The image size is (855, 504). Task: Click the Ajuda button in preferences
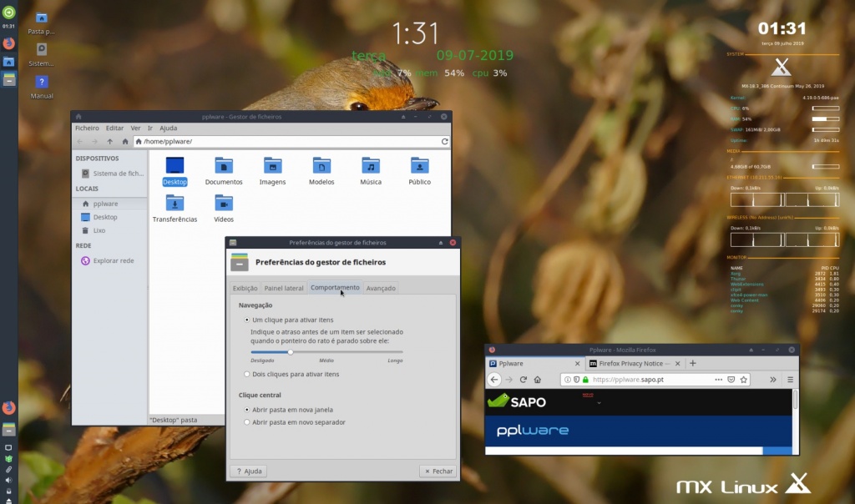pos(248,471)
